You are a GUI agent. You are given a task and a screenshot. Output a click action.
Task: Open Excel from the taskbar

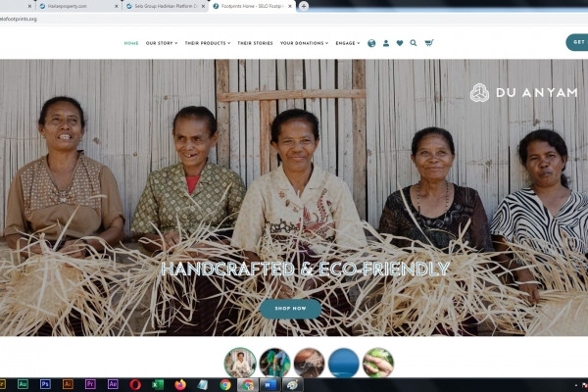[158, 384]
